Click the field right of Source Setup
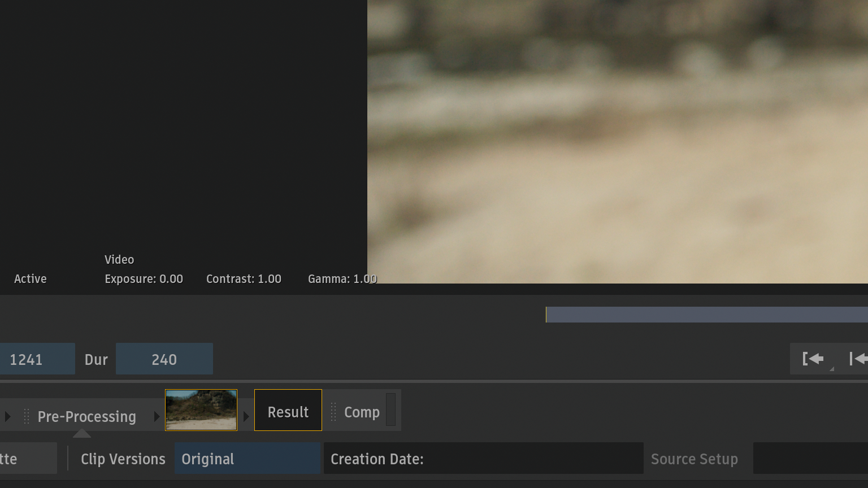The width and height of the screenshot is (868, 488). pyautogui.click(x=810, y=458)
